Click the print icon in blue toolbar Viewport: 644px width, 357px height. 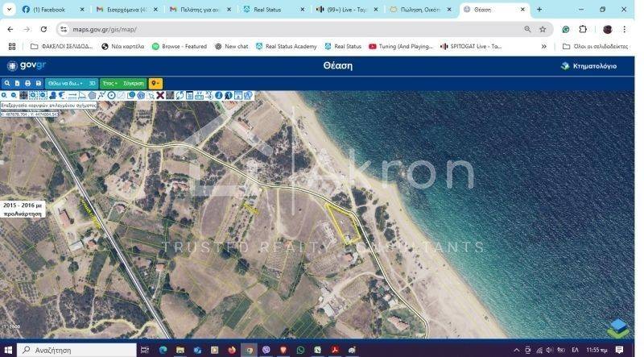pos(27,83)
